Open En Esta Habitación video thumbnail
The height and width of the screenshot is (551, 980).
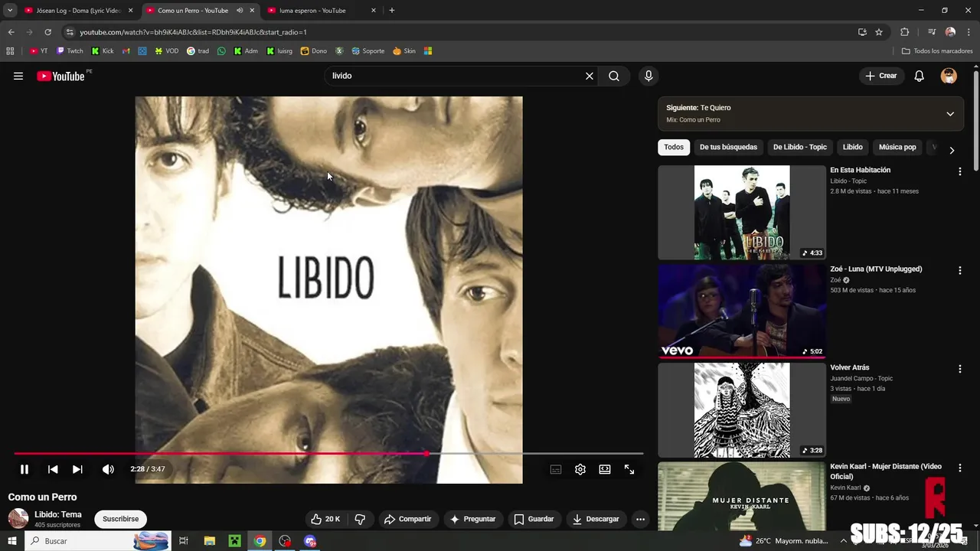pyautogui.click(x=742, y=213)
